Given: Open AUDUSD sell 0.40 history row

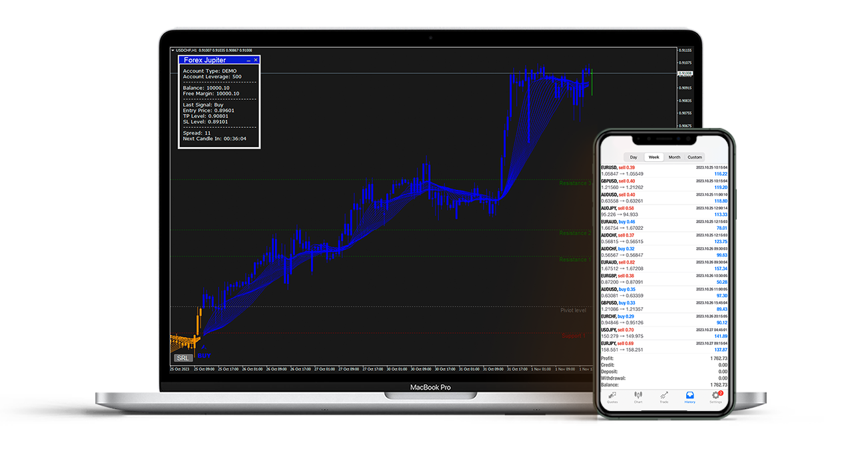Looking at the screenshot, I should [664, 198].
